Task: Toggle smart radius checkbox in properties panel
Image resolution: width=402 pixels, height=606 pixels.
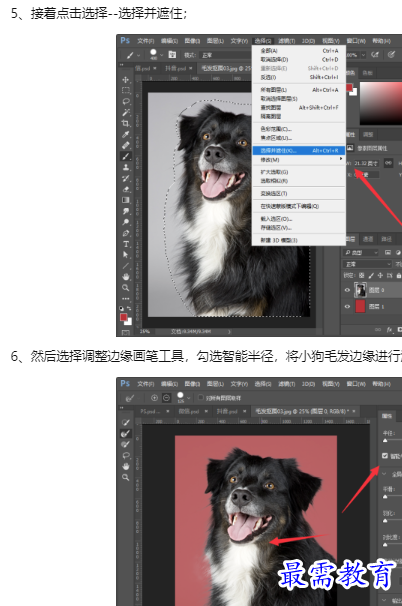Action: [x=385, y=456]
